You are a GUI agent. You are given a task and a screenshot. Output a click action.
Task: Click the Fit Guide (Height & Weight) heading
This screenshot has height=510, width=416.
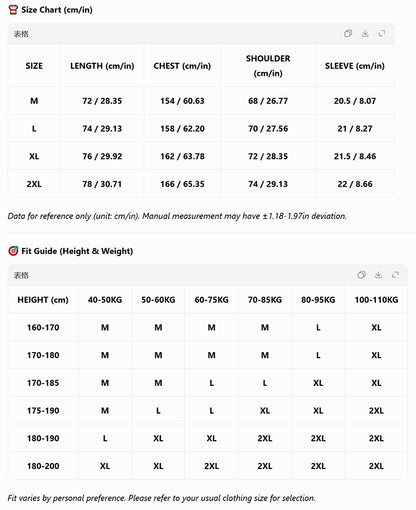point(77,251)
